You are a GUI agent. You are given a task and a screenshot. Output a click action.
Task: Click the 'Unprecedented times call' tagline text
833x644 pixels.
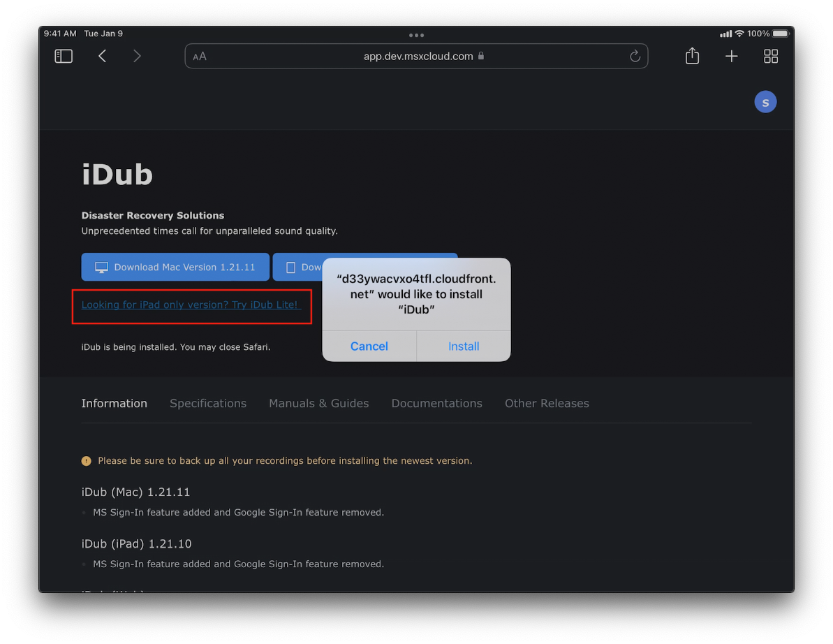pos(209,230)
